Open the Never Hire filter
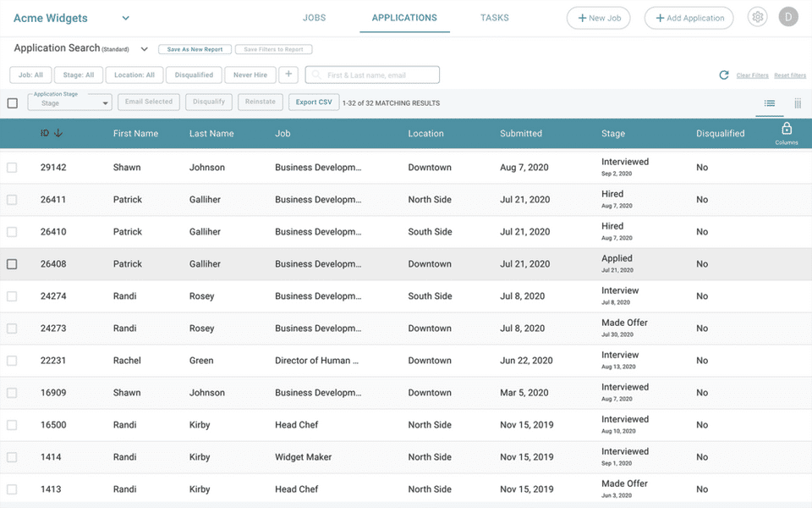812x508 pixels. tap(250, 75)
